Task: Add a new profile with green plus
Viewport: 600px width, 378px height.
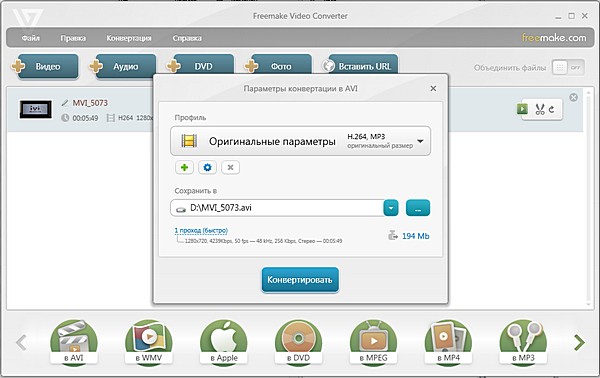Action: pyautogui.click(x=184, y=168)
